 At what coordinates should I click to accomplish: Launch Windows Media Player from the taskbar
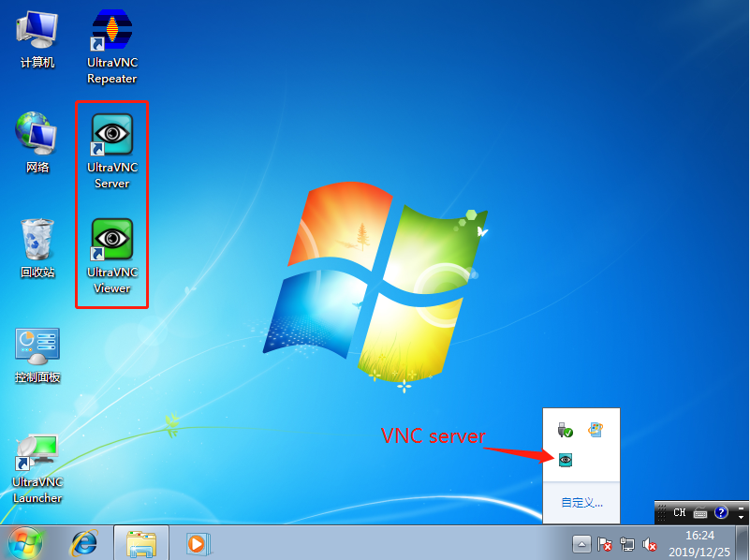point(197,544)
